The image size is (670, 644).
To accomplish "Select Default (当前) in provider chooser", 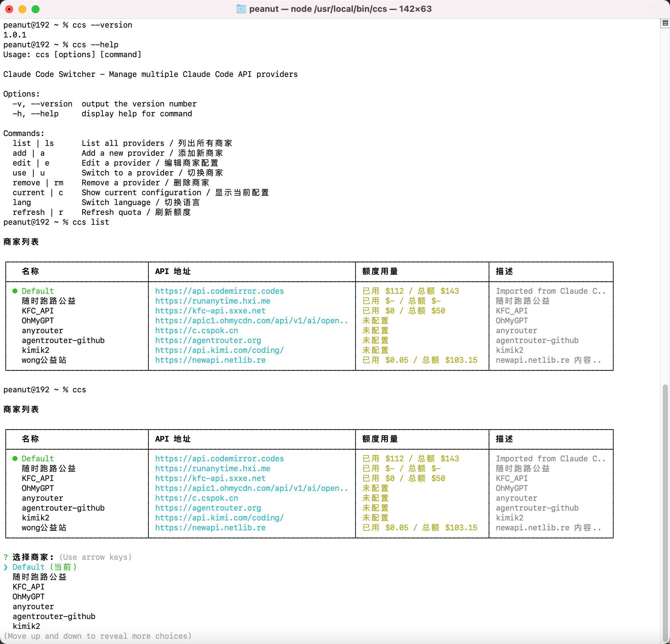I will (x=44, y=567).
